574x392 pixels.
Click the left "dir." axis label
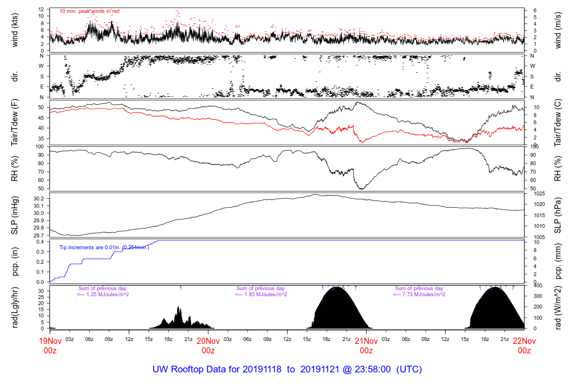coord(15,77)
